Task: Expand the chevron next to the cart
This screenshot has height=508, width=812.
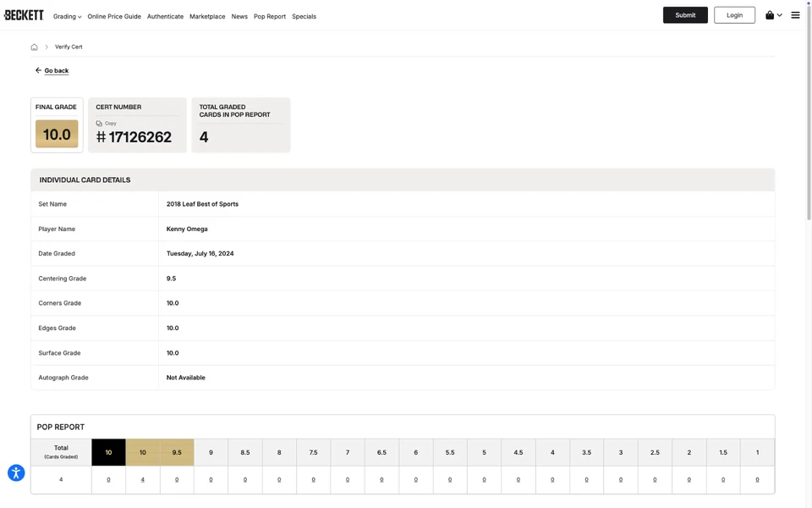Action: (x=780, y=15)
